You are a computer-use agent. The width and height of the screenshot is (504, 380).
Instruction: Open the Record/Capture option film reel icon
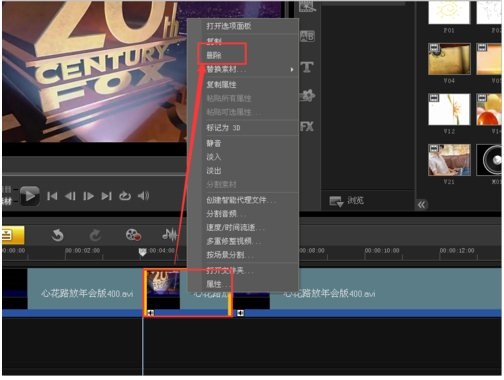(x=133, y=235)
